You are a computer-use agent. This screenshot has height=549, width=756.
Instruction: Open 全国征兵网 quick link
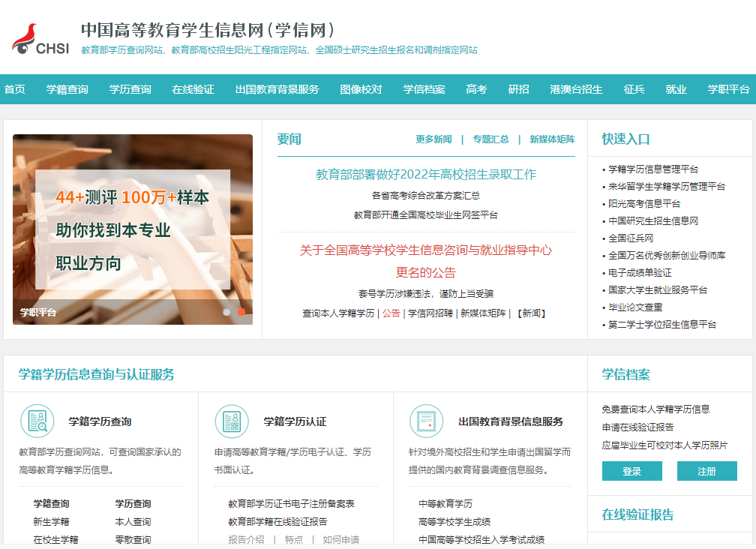(631, 238)
